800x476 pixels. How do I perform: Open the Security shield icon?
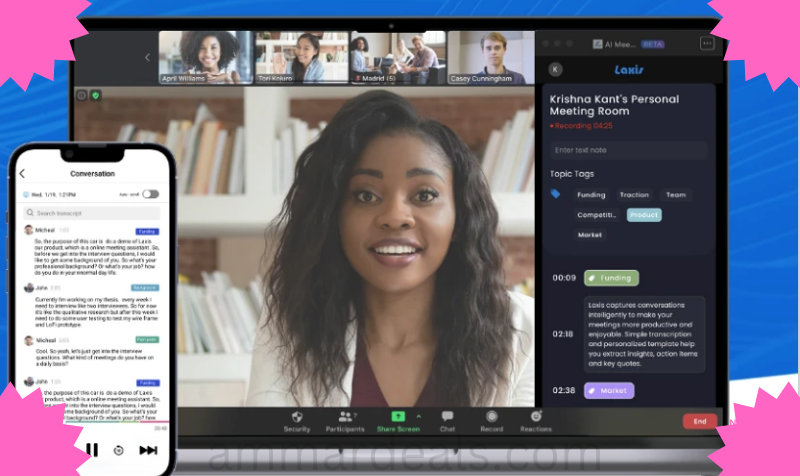coord(297,417)
